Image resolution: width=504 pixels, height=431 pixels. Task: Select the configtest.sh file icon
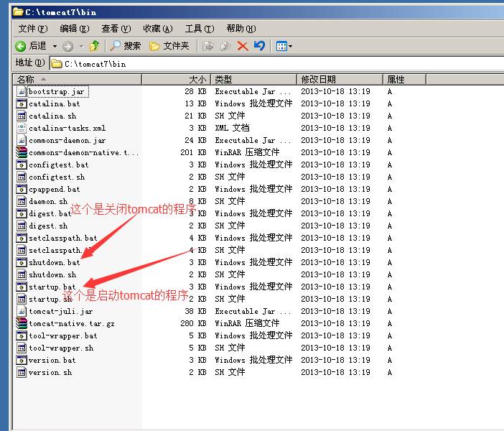coord(22,177)
